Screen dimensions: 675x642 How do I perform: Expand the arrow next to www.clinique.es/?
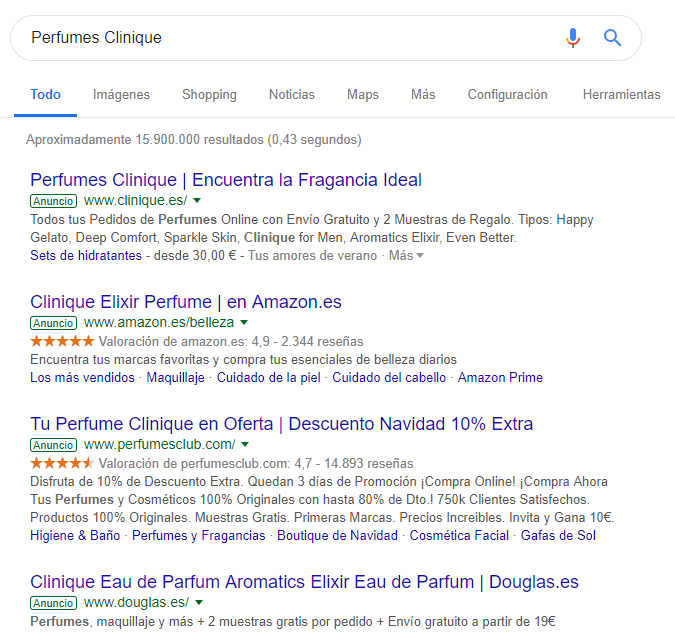click(x=197, y=200)
